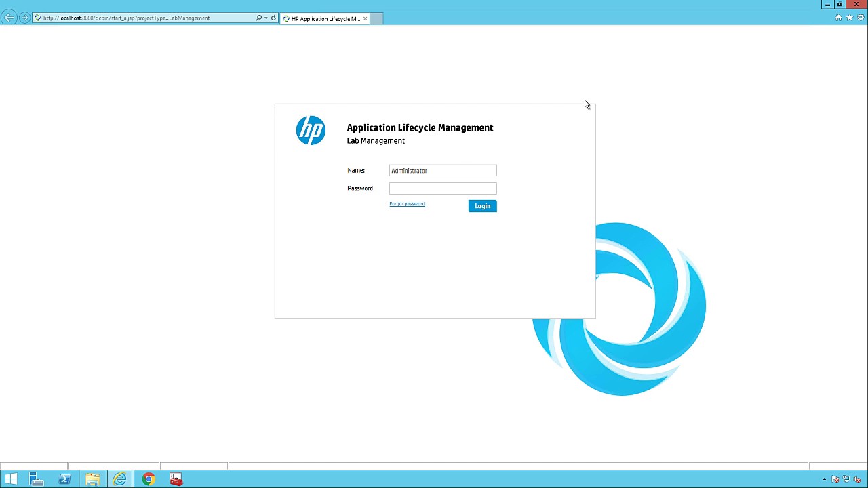The width and height of the screenshot is (868, 488).
Task: Click the "Name:" label
Action: pos(356,171)
